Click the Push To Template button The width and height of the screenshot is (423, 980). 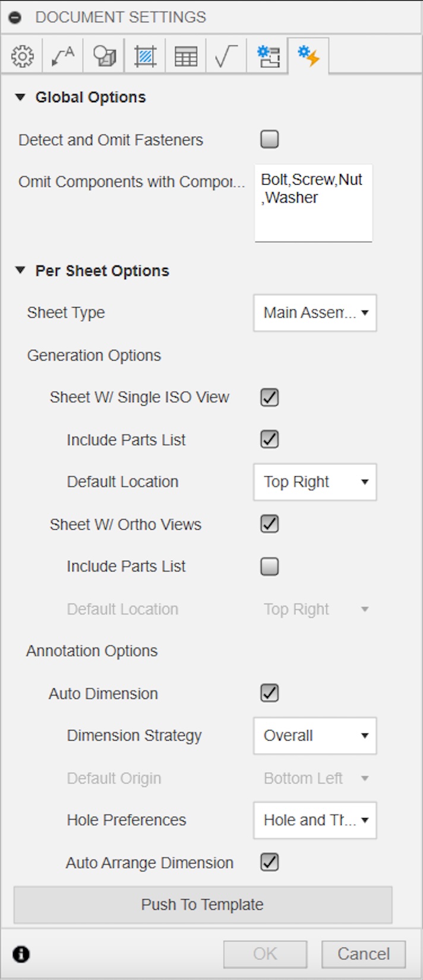coord(202,905)
